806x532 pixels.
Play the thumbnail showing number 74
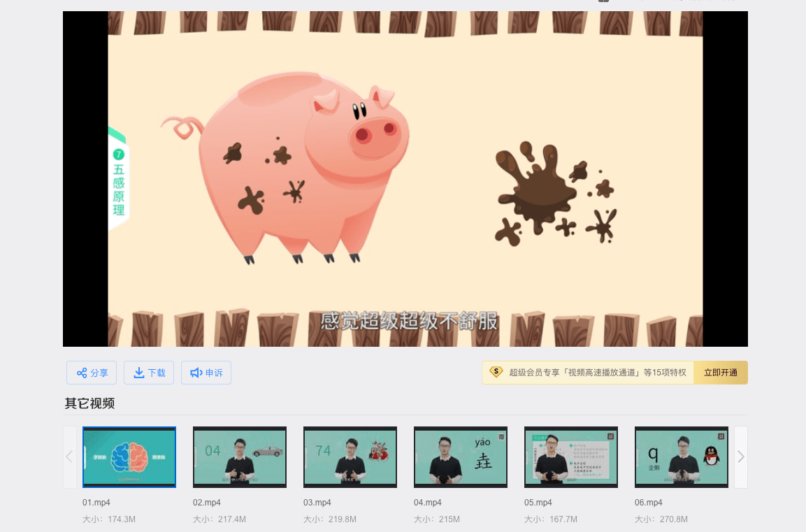[x=350, y=456]
